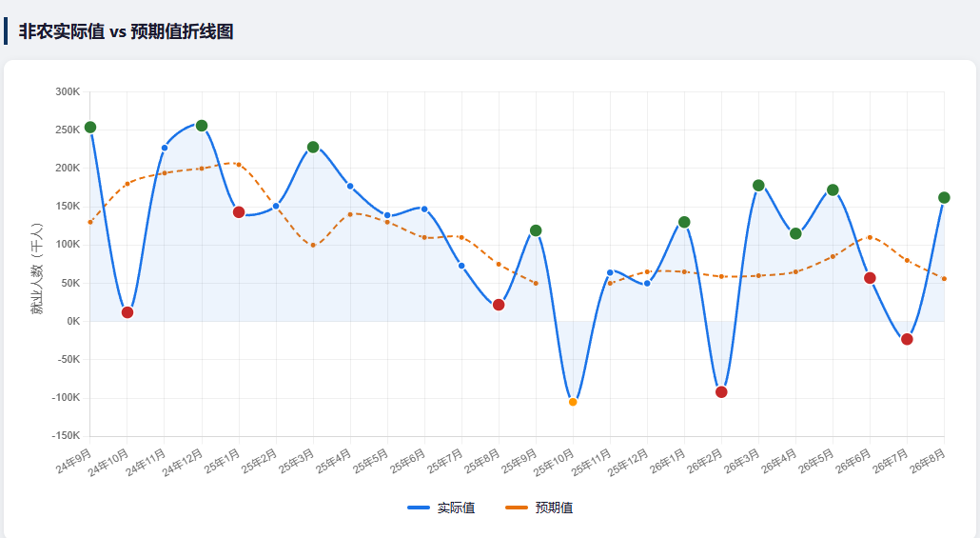Click the 25年2月 x-axis label
This screenshot has width=980, height=538.
(x=260, y=461)
